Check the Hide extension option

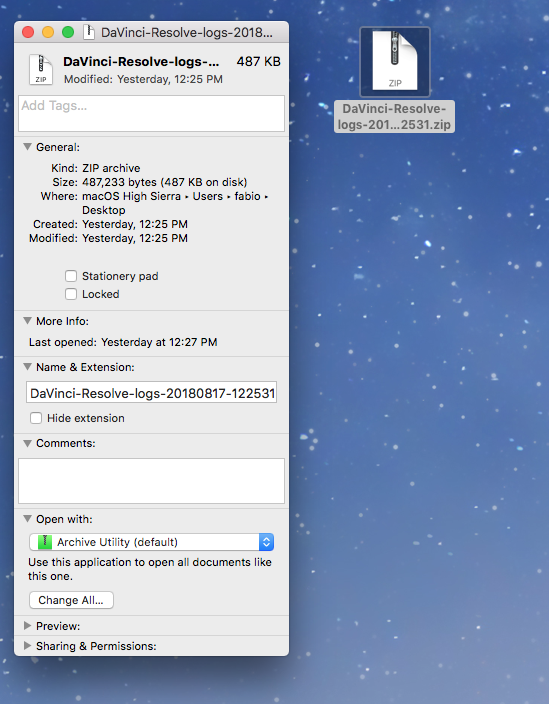[36, 418]
